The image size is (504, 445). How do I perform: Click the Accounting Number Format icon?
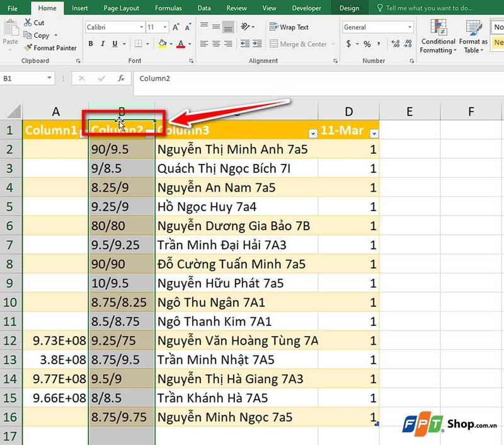[x=348, y=43]
